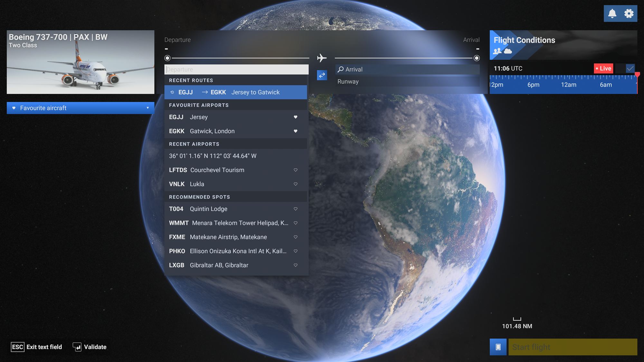Favourite Menara Telekom Tower Helipad heart
Screen dimensions: 644x362
pyautogui.click(x=296, y=223)
